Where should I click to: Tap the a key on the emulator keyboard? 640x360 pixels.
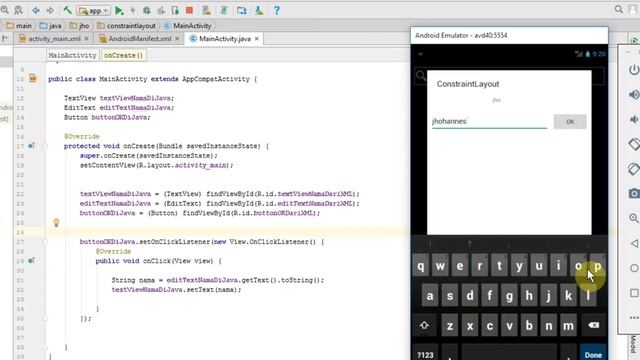point(430,296)
